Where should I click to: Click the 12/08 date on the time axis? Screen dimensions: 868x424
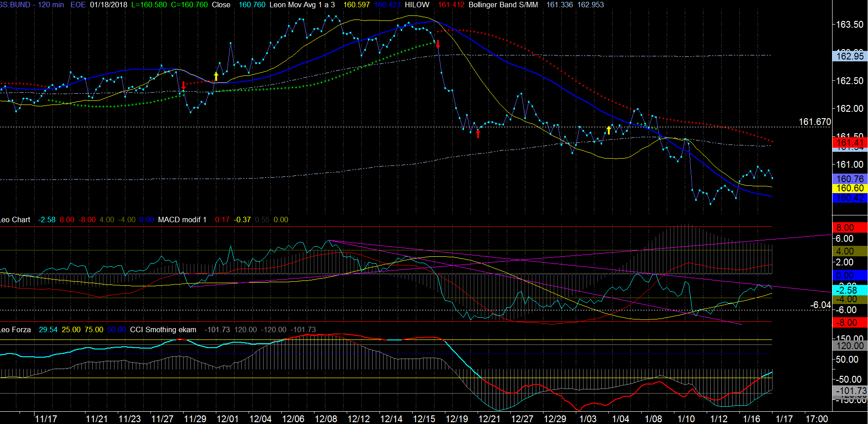click(326, 419)
